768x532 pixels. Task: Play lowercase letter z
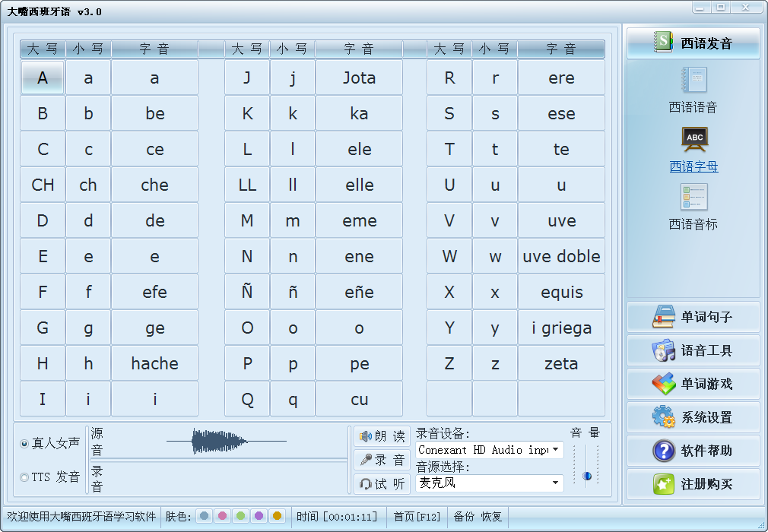[x=495, y=363]
